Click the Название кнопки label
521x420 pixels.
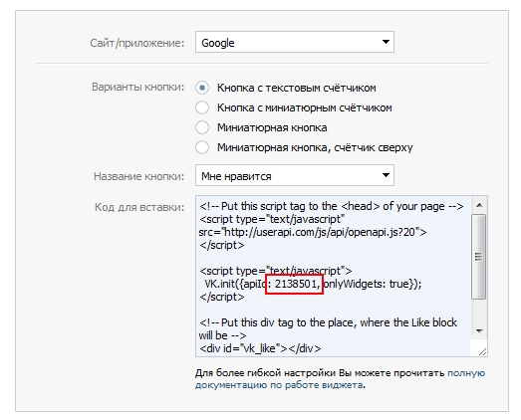(138, 176)
